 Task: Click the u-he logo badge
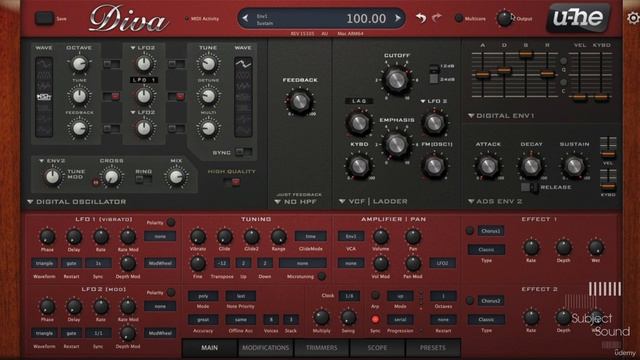[578, 18]
